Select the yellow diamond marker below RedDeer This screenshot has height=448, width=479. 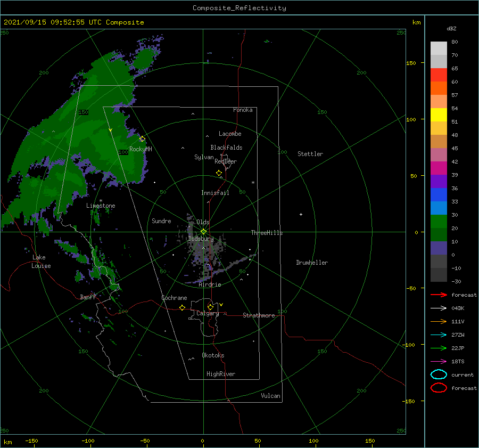219,173
